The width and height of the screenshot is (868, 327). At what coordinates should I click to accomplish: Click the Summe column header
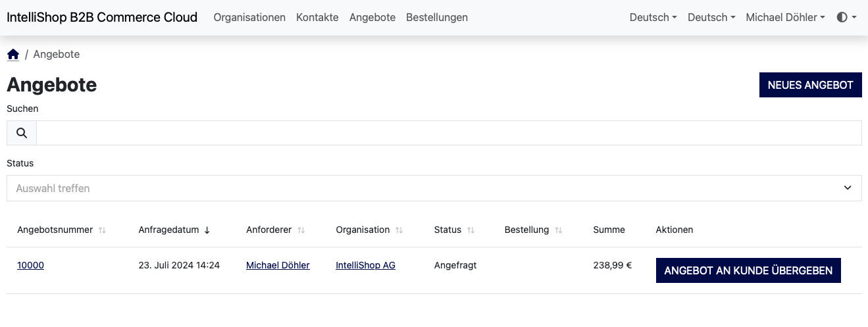609,230
